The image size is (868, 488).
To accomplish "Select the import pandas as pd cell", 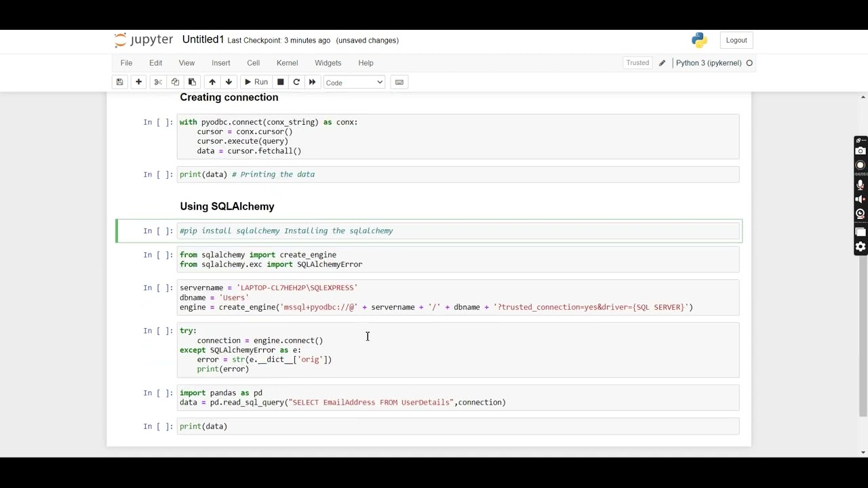I will [x=458, y=398].
